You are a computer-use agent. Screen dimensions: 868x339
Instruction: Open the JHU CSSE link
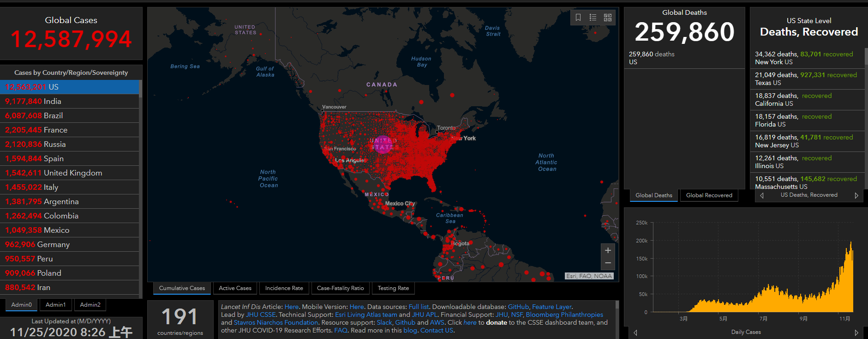(x=261, y=315)
